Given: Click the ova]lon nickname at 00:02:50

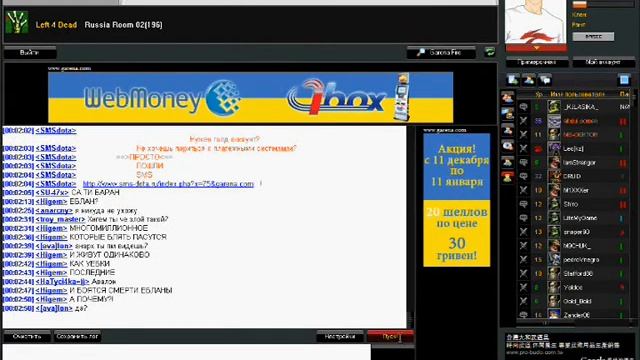Looking at the screenshot, I should pyautogui.click(x=54, y=309).
